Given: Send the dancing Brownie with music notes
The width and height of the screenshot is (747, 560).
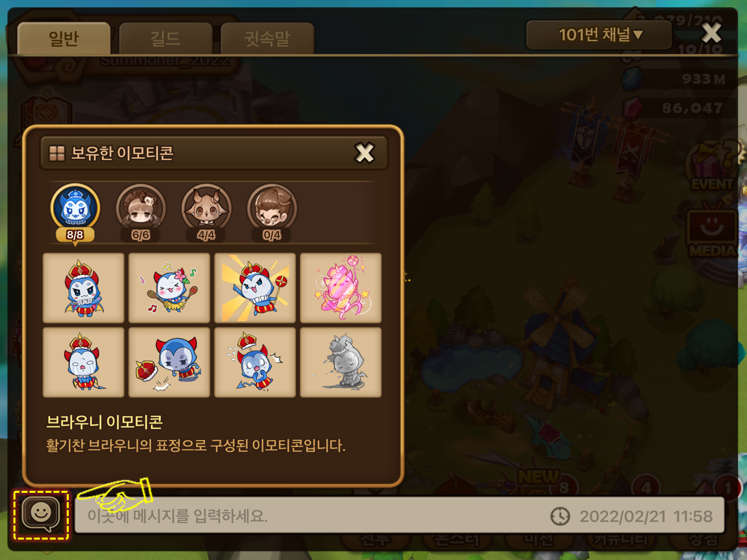Looking at the screenshot, I should (169, 288).
